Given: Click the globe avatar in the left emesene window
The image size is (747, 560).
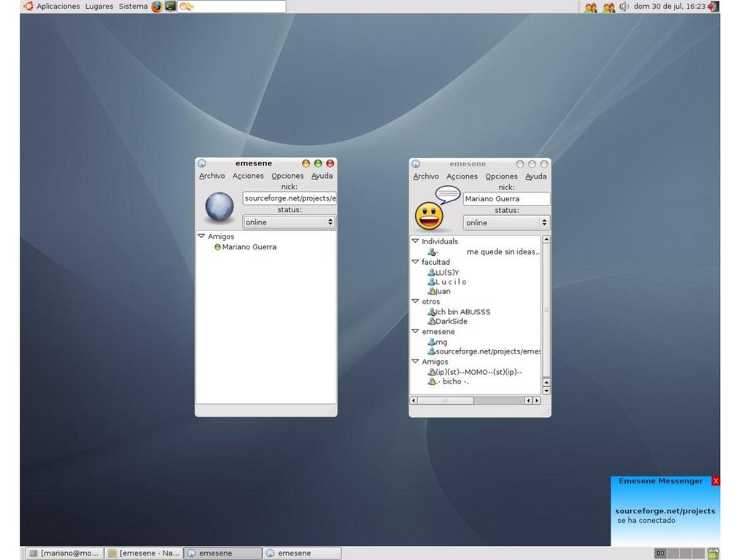Looking at the screenshot, I should [219, 207].
